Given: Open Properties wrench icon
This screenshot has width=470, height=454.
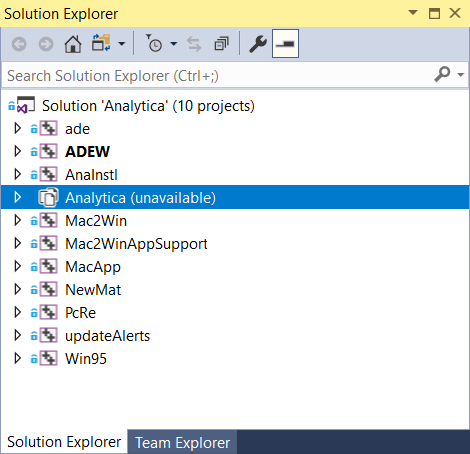Looking at the screenshot, I should pos(258,44).
